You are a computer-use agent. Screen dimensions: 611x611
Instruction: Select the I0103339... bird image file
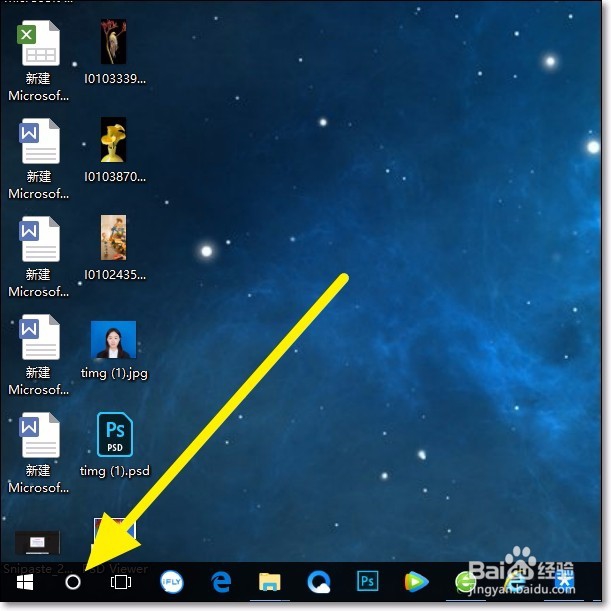[115, 52]
